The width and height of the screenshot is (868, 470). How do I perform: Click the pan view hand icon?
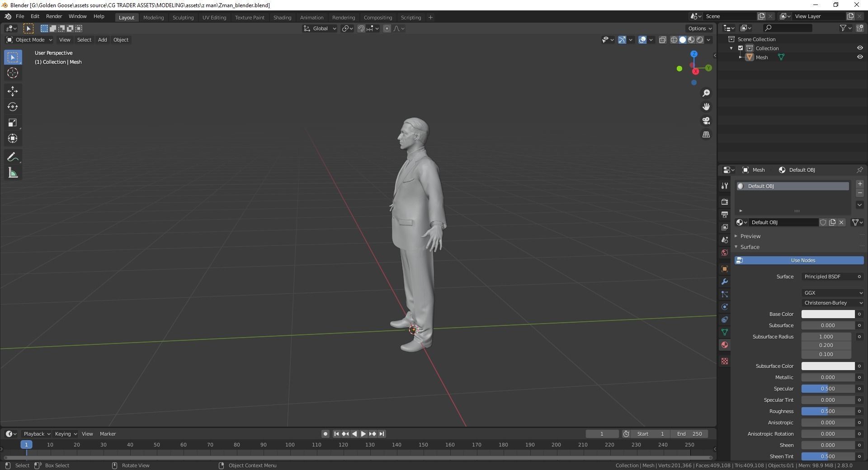click(706, 107)
